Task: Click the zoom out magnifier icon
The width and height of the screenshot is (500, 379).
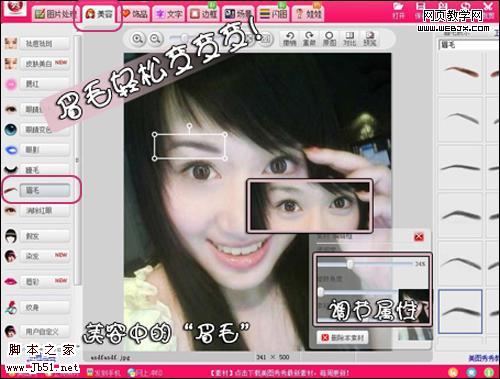Action: (155, 39)
